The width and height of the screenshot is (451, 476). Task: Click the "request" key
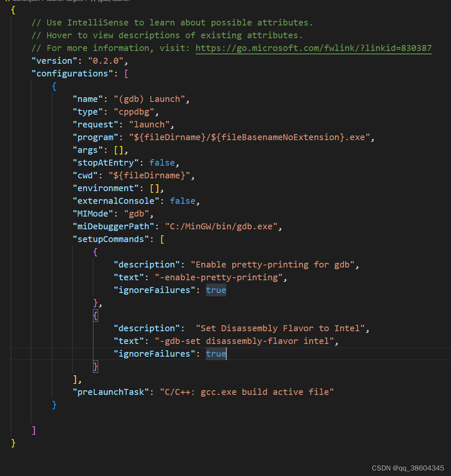[x=96, y=125]
